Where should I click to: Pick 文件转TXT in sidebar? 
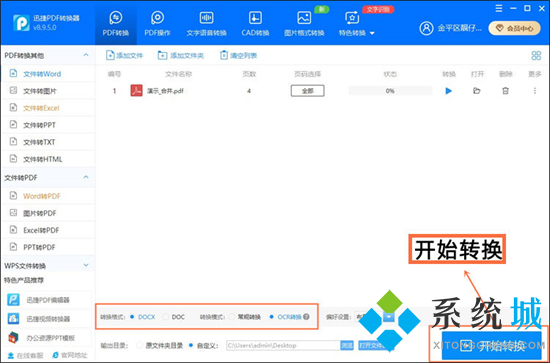(48, 142)
